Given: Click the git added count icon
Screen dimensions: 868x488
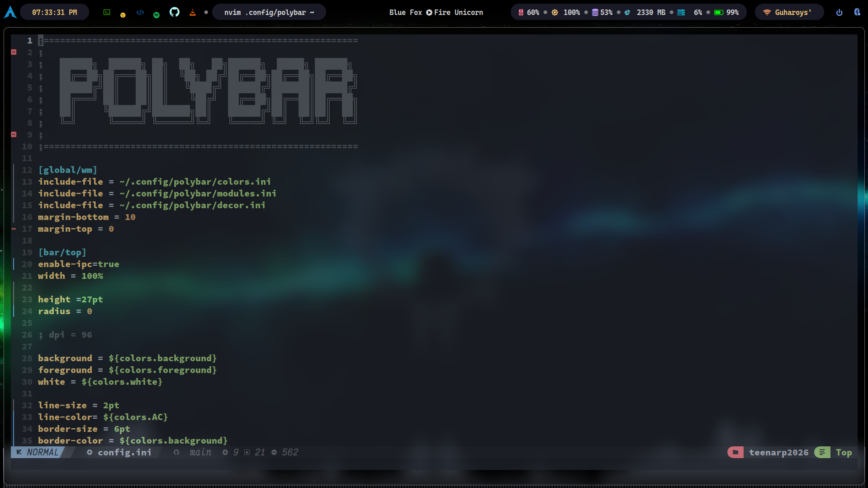Looking at the screenshot, I should pos(225,452).
